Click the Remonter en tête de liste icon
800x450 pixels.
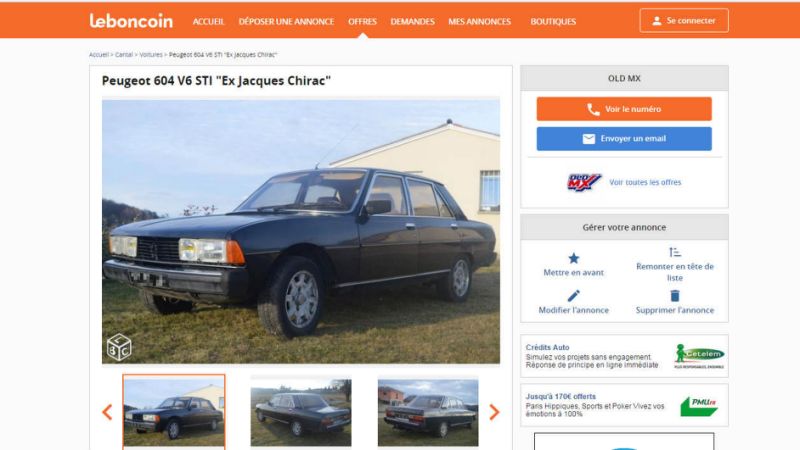[674, 252]
